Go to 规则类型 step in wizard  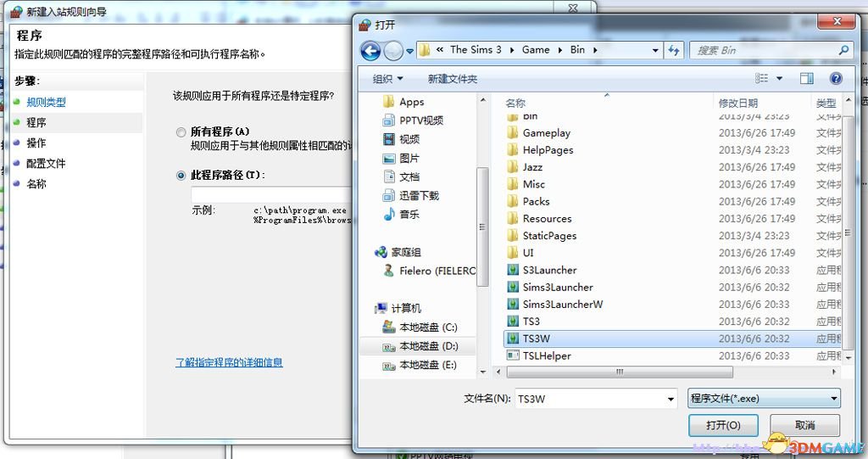point(46,102)
